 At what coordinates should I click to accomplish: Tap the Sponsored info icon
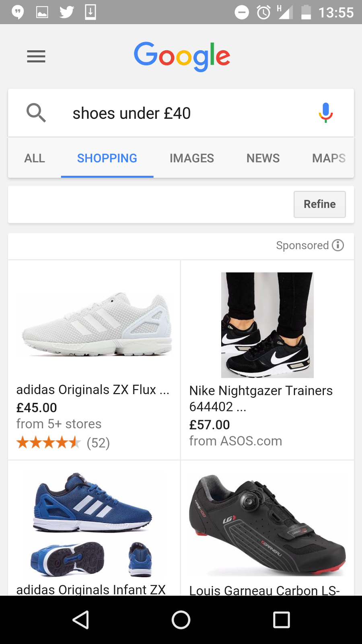(x=338, y=245)
